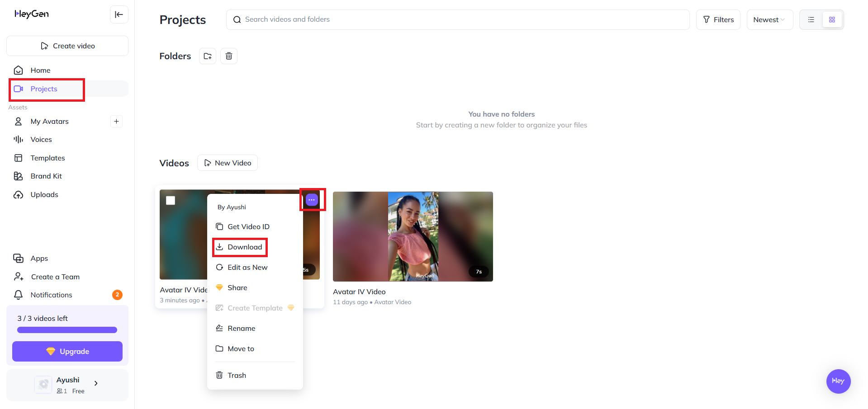Switch to grid view
This screenshot has width=868, height=409.
pyautogui.click(x=832, y=20)
